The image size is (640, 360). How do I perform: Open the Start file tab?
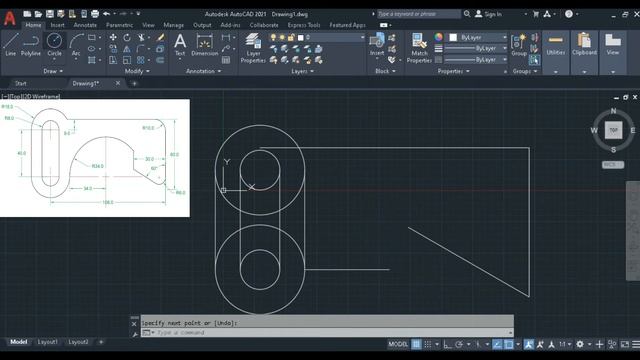pos(20,83)
